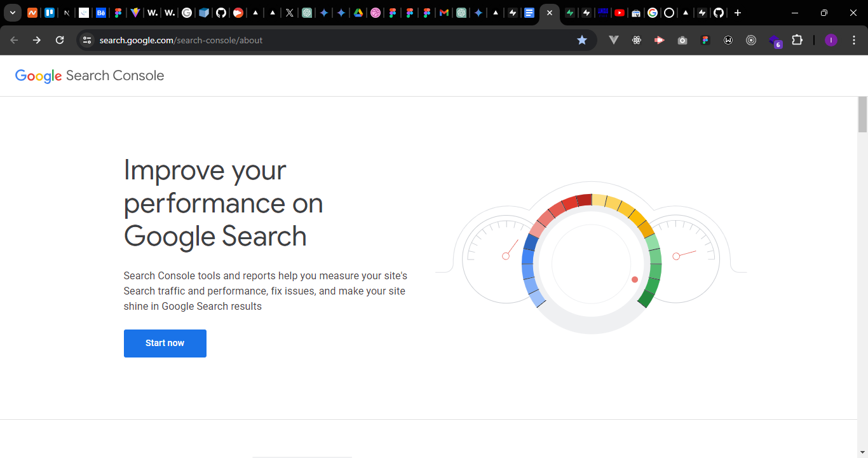Image resolution: width=868 pixels, height=458 pixels.
Task: Open the concentric circles extension
Action: click(751, 40)
